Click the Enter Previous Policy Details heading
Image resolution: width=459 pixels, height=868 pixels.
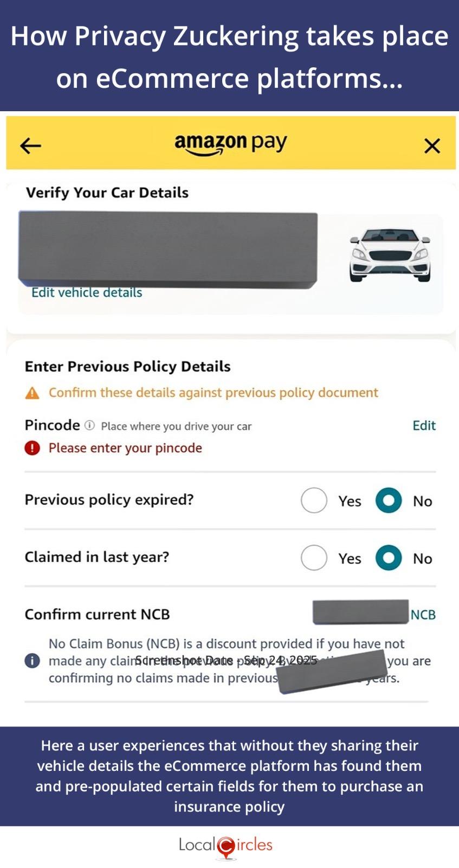coord(128,367)
